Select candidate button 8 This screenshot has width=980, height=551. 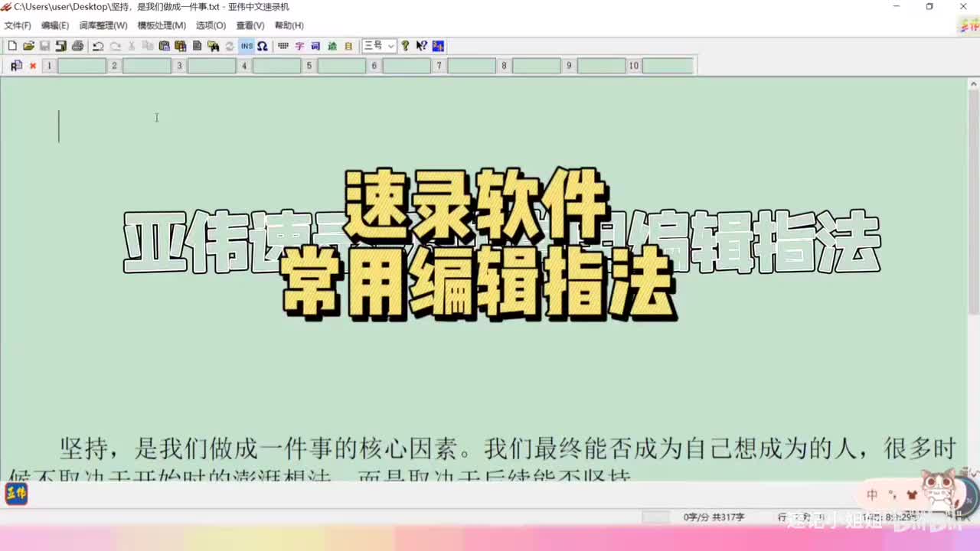coord(504,66)
